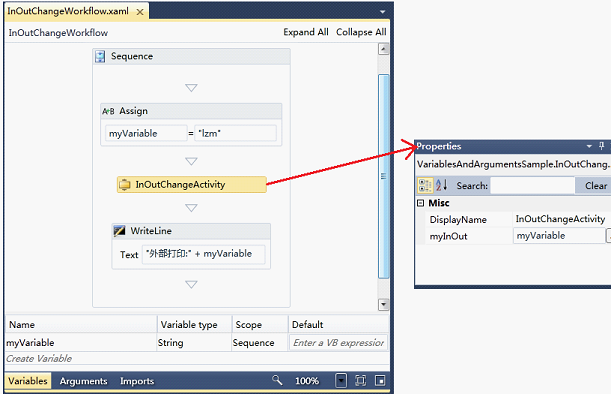
Task: Select the InOutChangeActivity activity
Action: coord(192,184)
